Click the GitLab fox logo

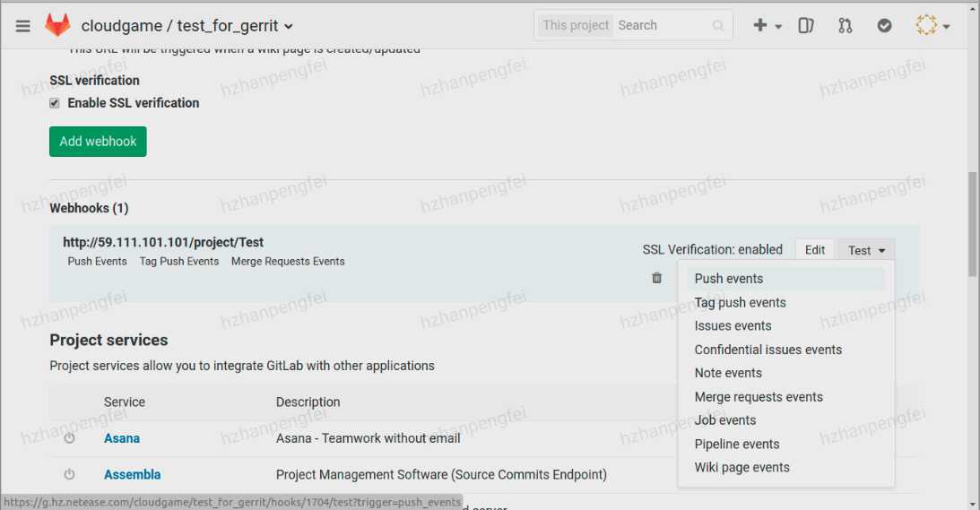(57, 25)
